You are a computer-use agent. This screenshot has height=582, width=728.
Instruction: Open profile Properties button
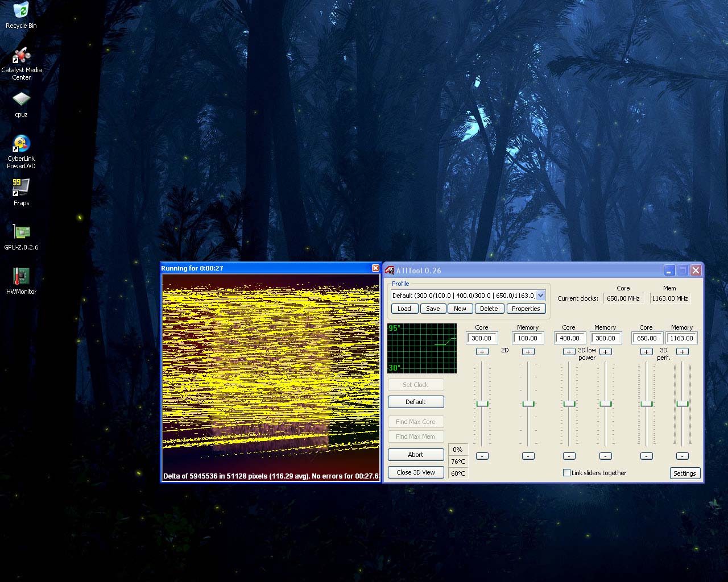tap(526, 309)
